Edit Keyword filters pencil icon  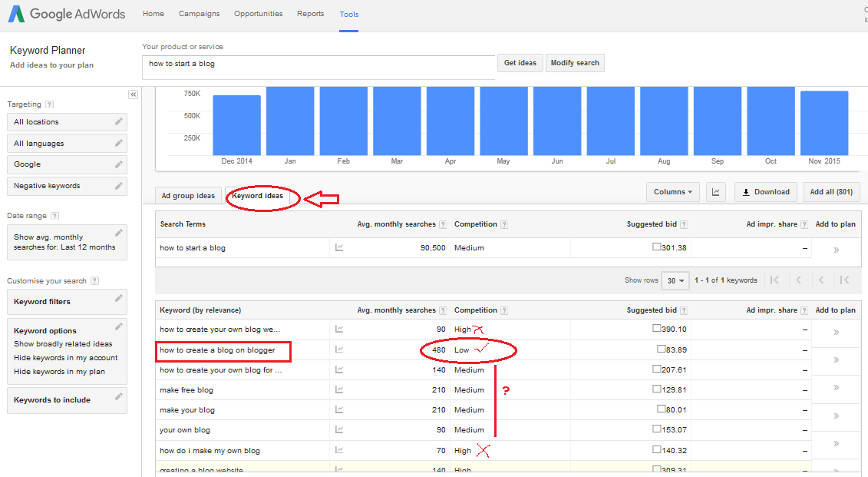118,298
